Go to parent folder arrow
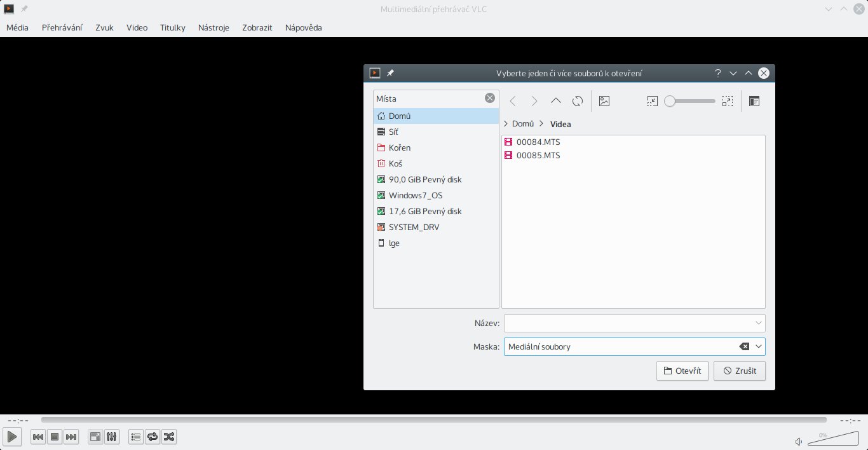868x450 pixels. point(556,101)
